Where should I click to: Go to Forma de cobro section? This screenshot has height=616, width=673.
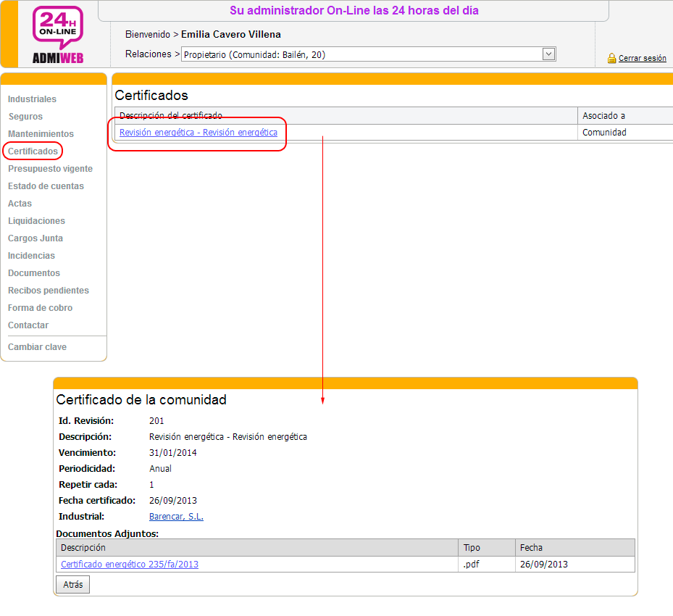coord(40,308)
